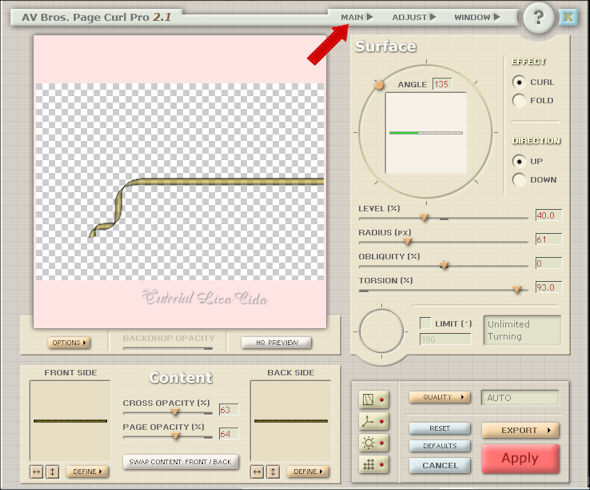Image resolution: width=590 pixels, height=490 pixels.
Task: Click the axes orientation icon button
Action: click(x=373, y=422)
